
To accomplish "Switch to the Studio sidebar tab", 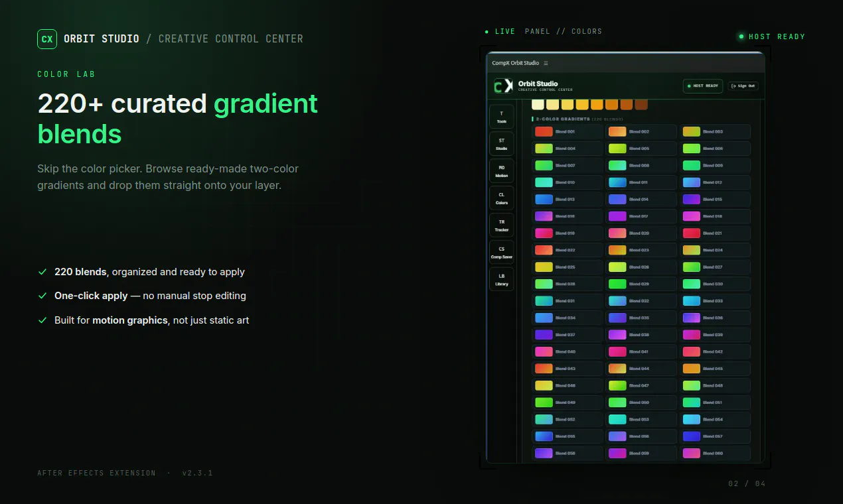I will click(502, 144).
